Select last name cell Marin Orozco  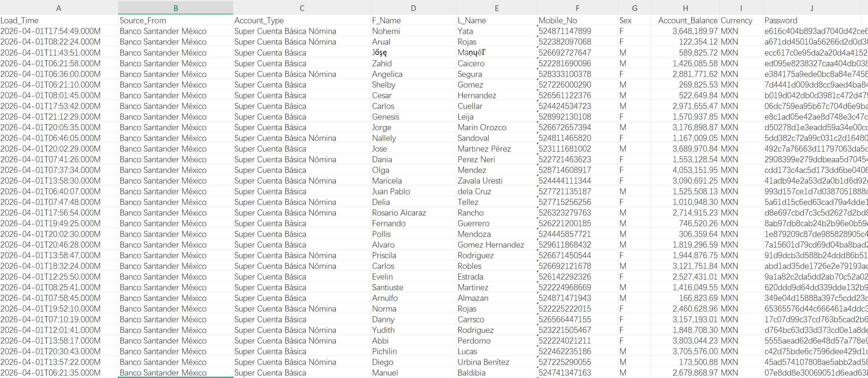point(497,127)
